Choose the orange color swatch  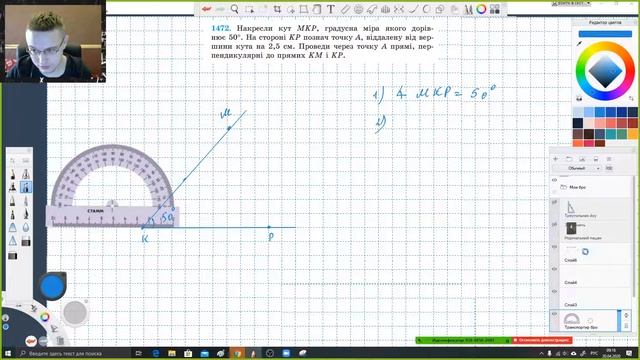pyautogui.click(x=633, y=133)
